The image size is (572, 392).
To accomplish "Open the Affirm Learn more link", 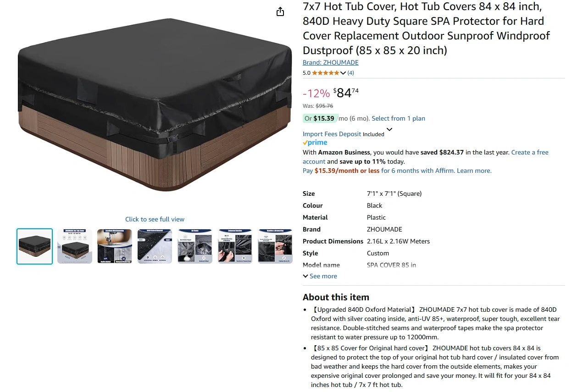I will click(x=474, y=171).
